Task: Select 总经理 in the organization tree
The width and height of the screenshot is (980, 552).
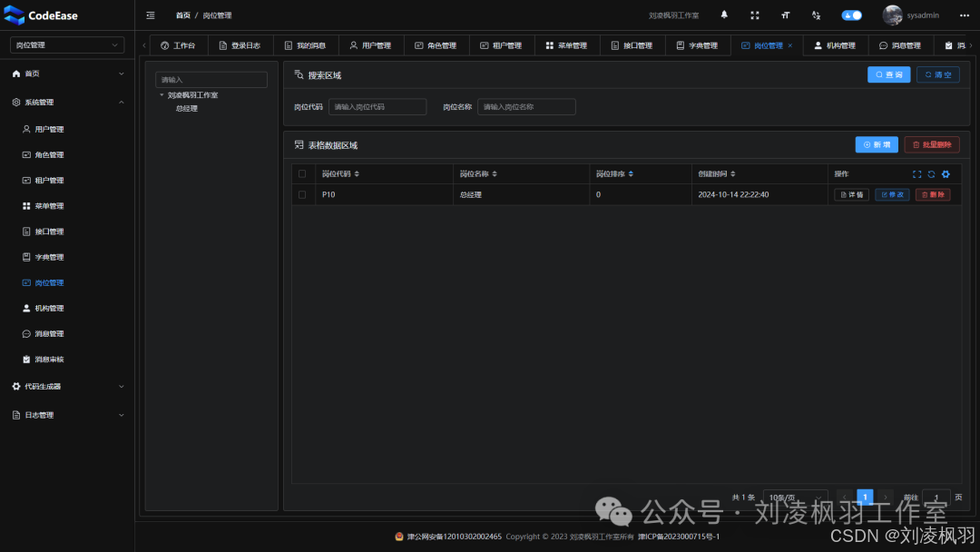Action: point(187,109)
